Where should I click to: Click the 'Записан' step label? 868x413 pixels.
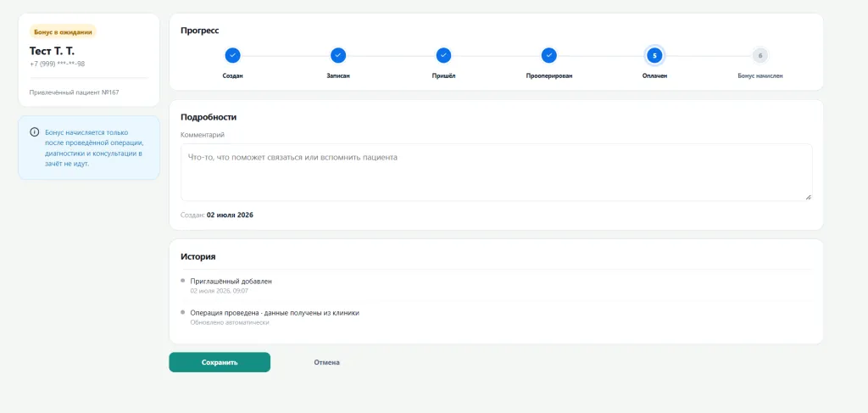pos(337,75)
